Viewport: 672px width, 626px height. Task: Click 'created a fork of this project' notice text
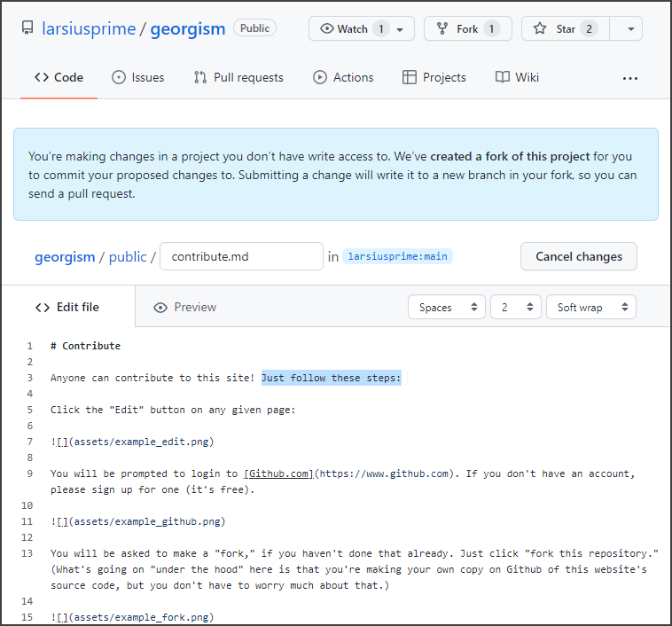point(510,156)
